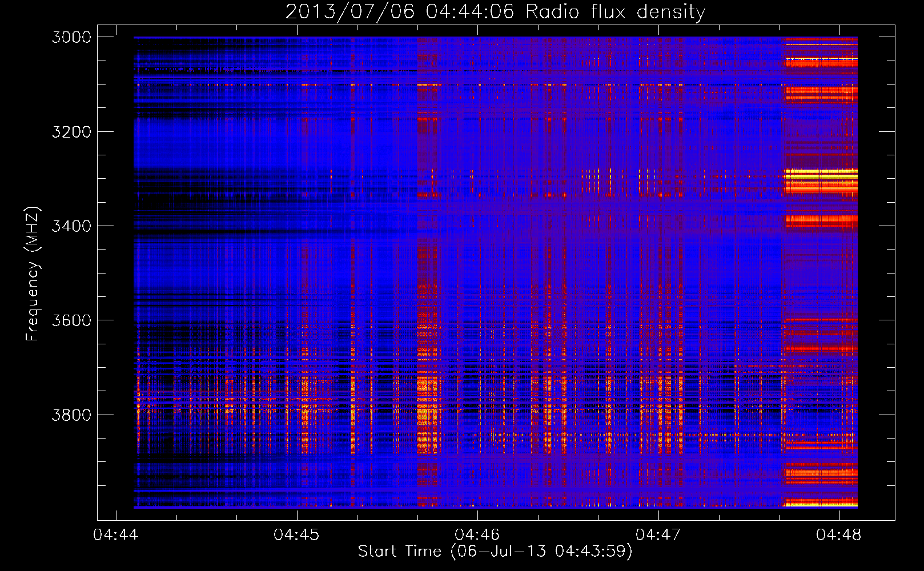Click the 3800 frequency tick label
This screenshot has height=571, width=924.
pos(71,415)
